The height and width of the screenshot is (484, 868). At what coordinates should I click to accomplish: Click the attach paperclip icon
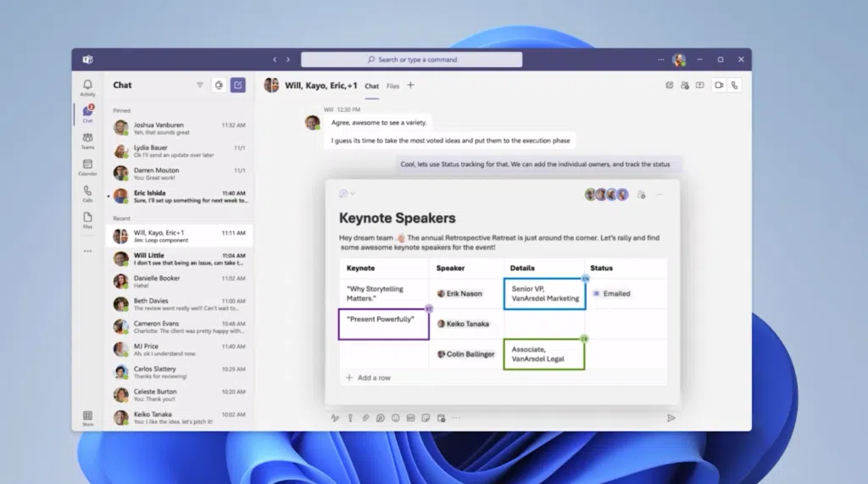pos(365,418)
